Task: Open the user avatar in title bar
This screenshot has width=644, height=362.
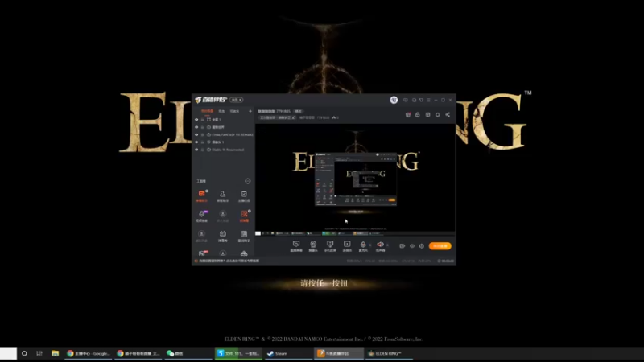Action: tap(394, 100)
